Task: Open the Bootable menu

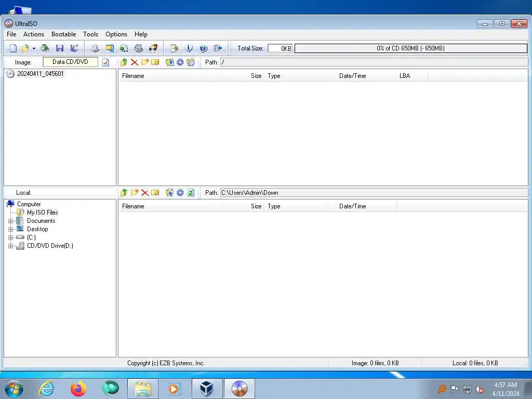Action: click(x=63, y=34)
